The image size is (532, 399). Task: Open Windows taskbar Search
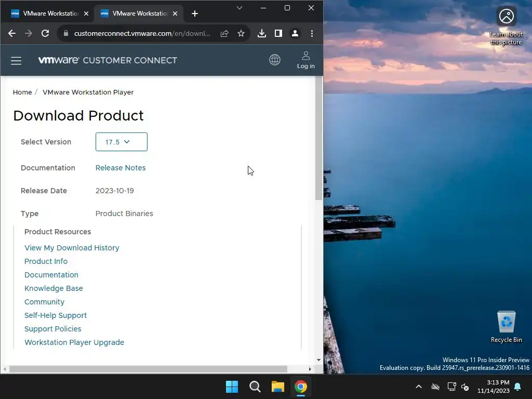tap(255, 387)
